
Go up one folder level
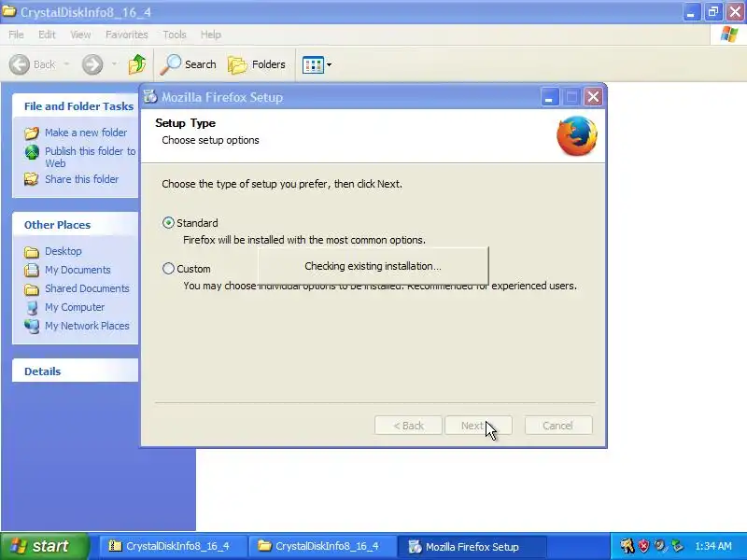pos(137,64)
